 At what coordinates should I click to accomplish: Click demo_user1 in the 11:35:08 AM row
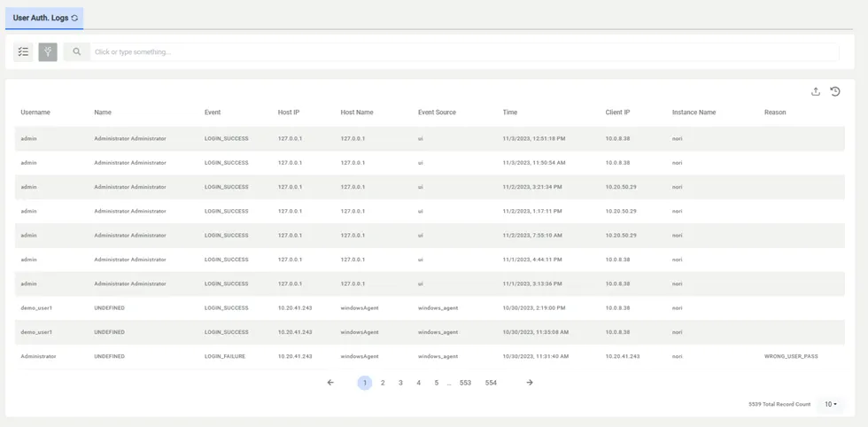coord(35,332)
